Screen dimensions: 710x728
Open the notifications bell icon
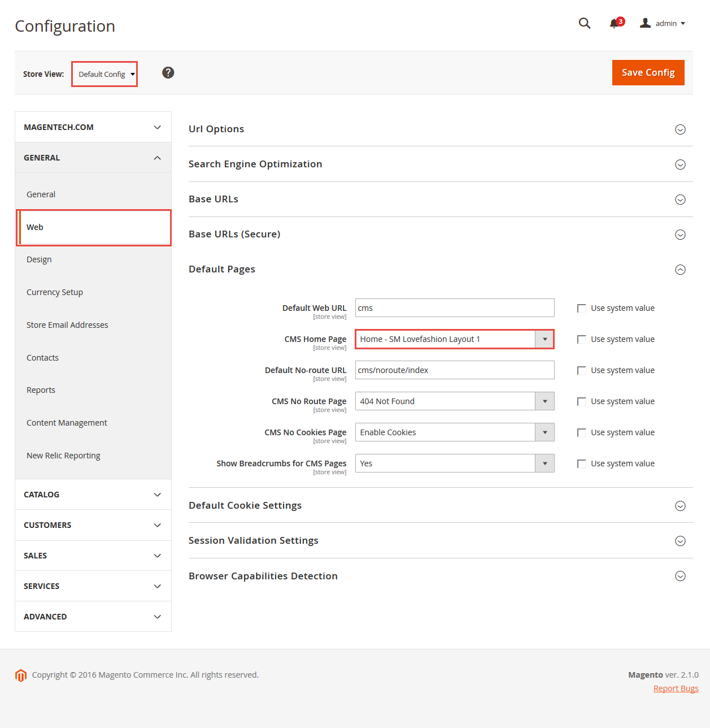coord(616,23)
